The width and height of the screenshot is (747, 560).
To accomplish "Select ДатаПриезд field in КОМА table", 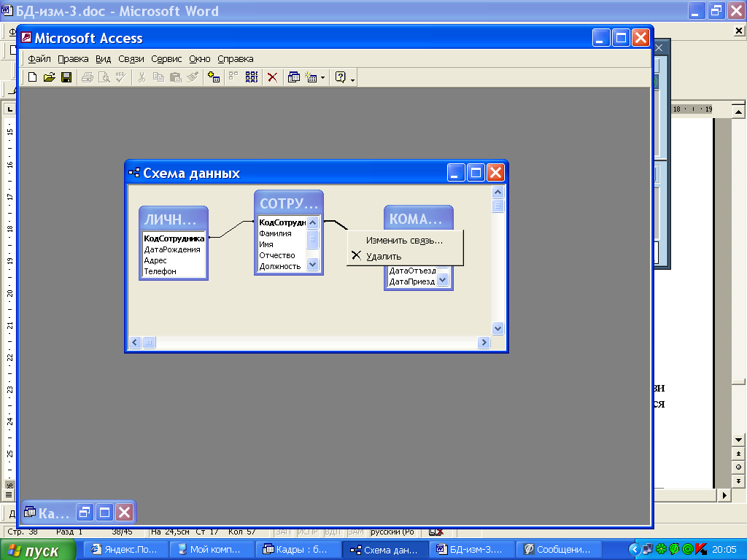I will pyautogui.click(x=412, y=281).
